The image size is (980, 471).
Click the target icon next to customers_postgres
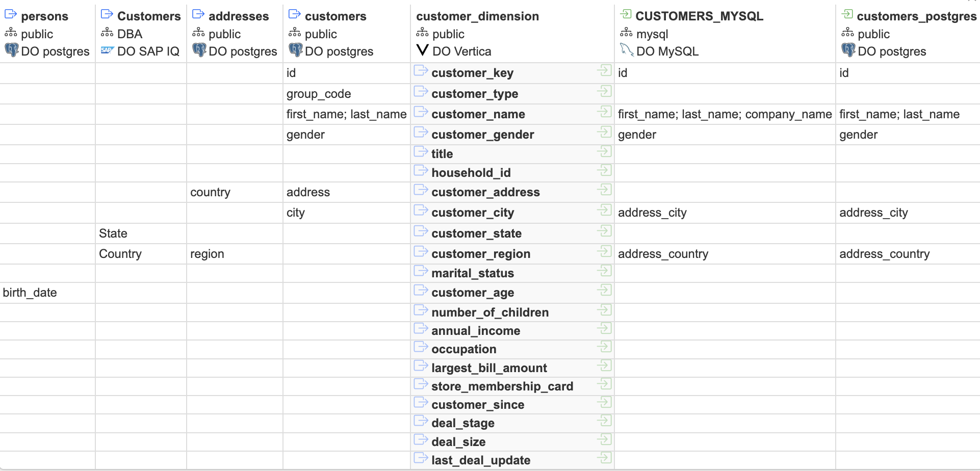(847, 15)
